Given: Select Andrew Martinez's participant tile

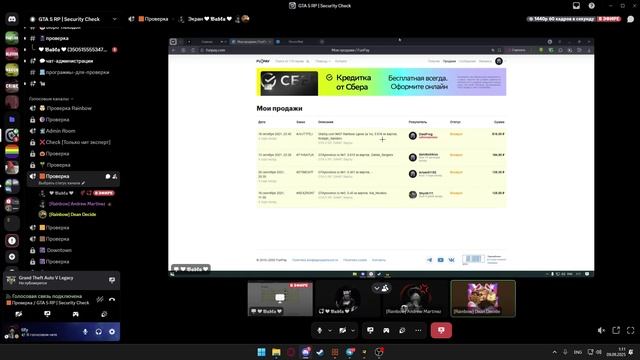Looking at the screenshot, I should tap(415, 299).
